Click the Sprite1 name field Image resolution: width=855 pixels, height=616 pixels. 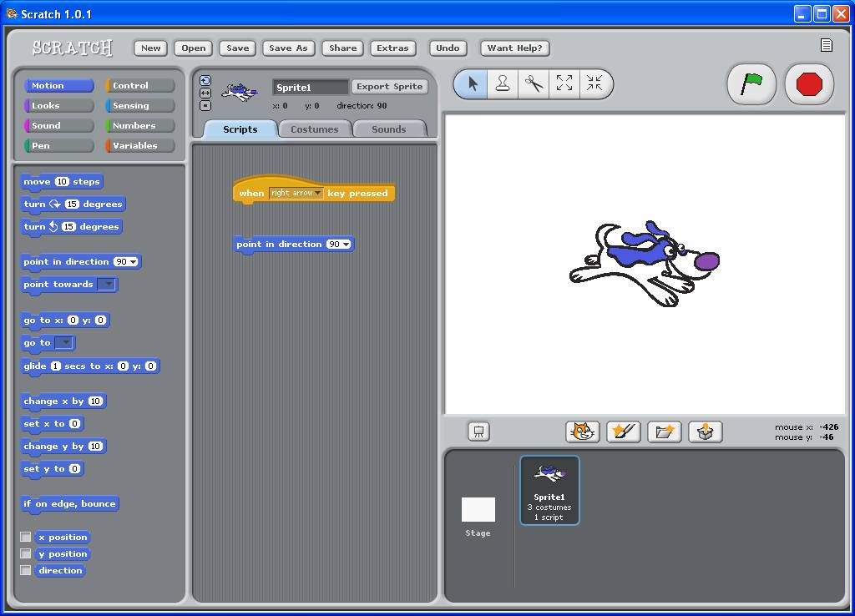311,87
